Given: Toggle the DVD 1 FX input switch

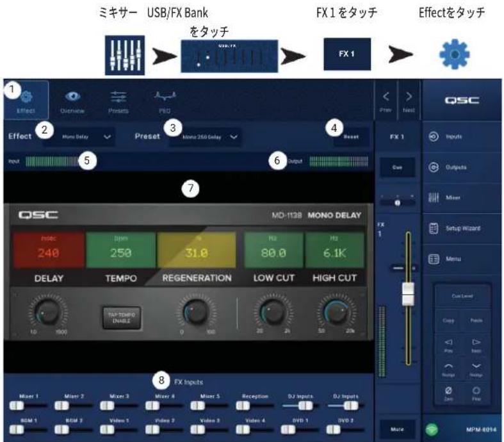Looking at the screenshot, I should tap(300, 429).
